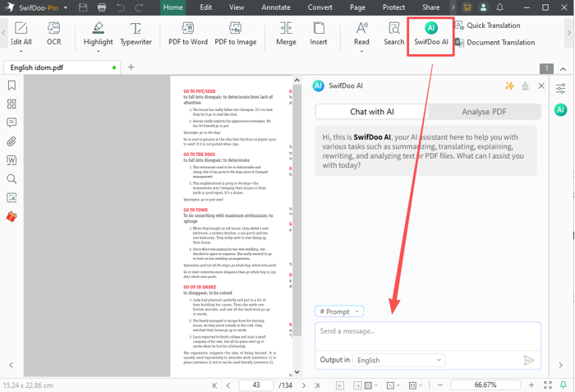Image resolution: width=575 pixels, height=392 pixels.
Task: Click the green AI icon in right sidebar
Action: tap(561, 109)
